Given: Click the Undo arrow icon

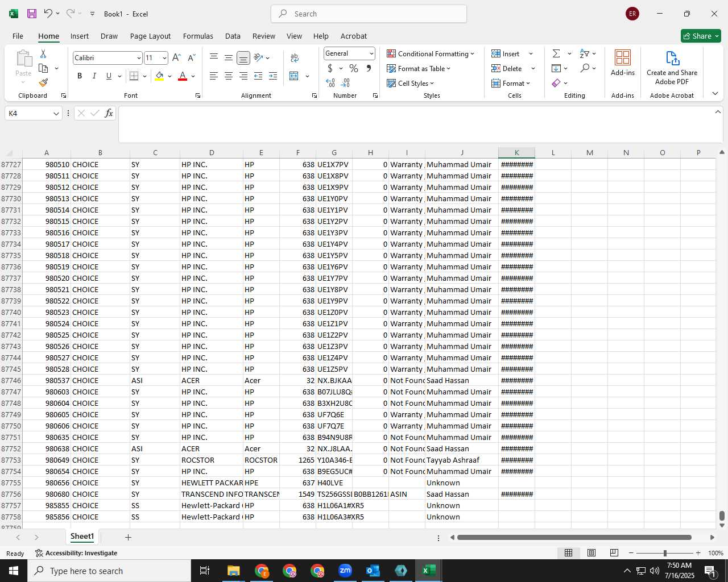Looking at the screenshot, I should [x=48, y=14].
